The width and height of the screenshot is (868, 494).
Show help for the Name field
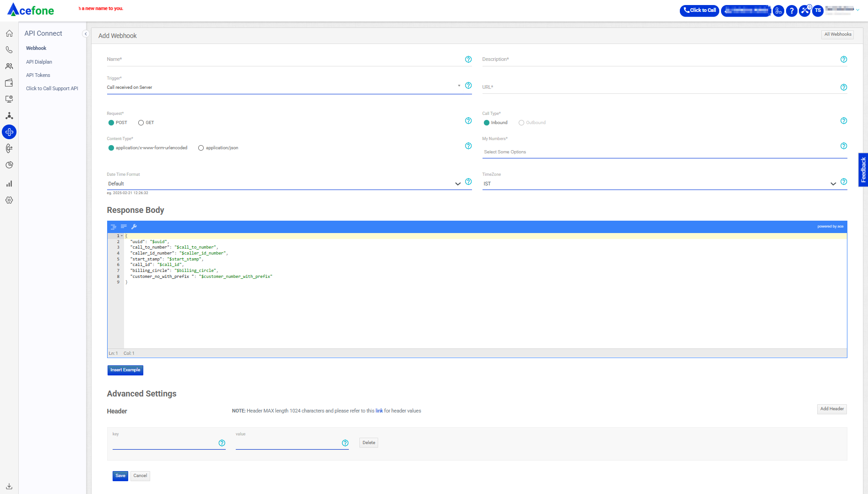[x=468, y=60]
